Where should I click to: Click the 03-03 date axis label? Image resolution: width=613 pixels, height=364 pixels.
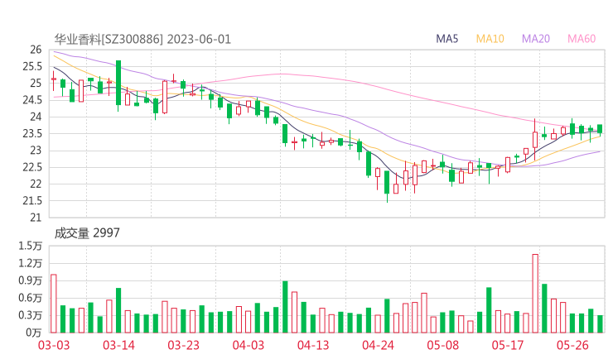tap(54, 345)
